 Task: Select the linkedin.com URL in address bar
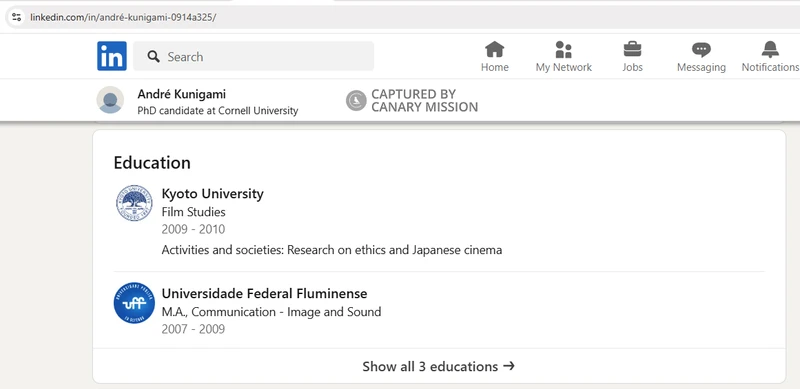pos(123,17)
